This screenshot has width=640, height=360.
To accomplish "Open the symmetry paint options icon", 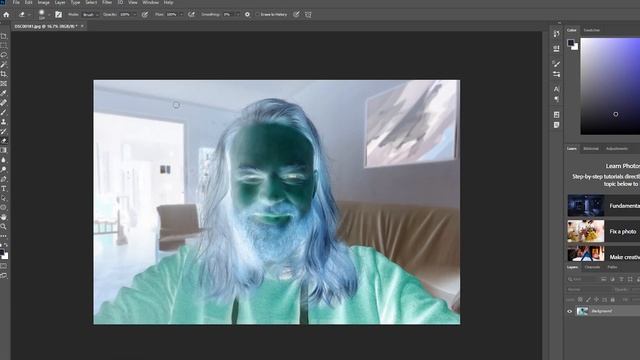I will (x=308, y=14).
